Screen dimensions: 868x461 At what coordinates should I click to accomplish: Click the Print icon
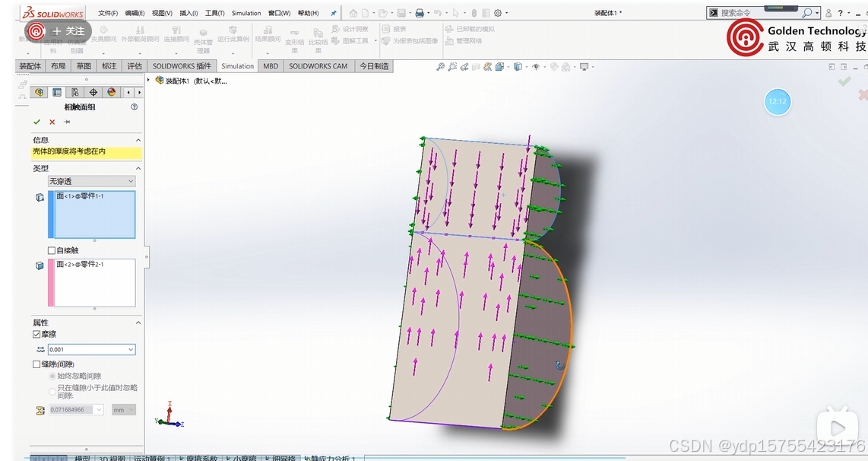tap(420, 13)
